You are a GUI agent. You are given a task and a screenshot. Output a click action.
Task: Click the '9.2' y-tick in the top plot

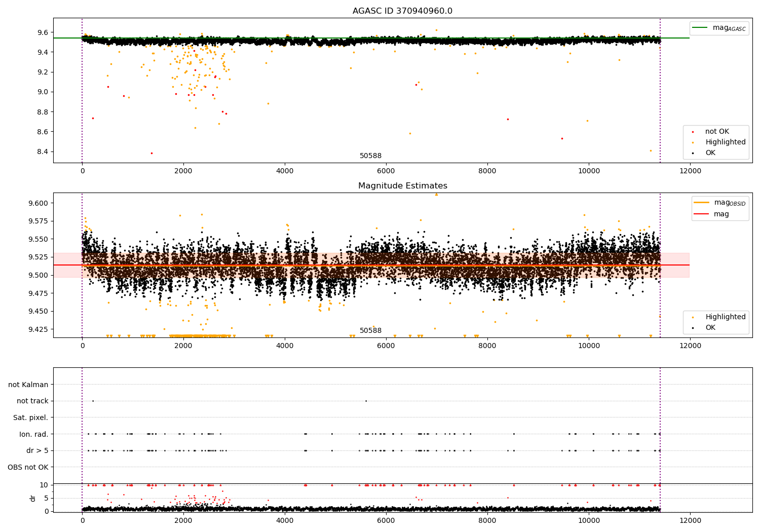click(x=43, y=72)
